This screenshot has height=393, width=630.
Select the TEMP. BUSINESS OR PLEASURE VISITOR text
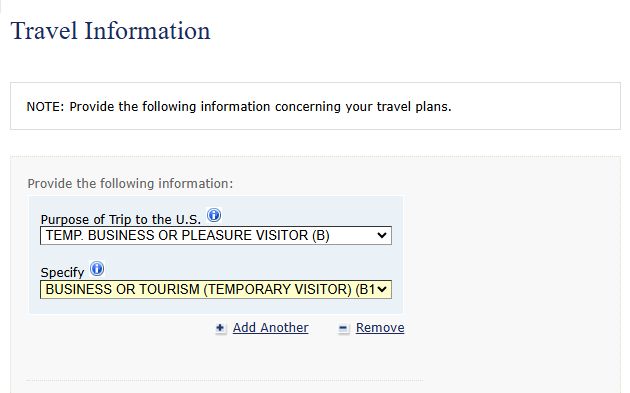187,235
